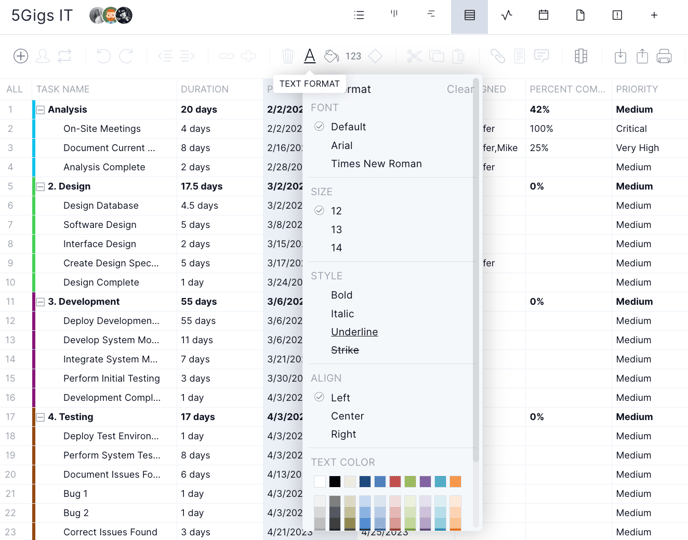
Task: Open the list view icon
Action: coord(359,15)
